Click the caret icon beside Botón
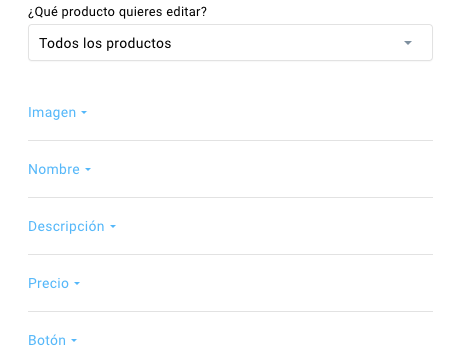Screen dimensions: 458x361 coord(74,341)
